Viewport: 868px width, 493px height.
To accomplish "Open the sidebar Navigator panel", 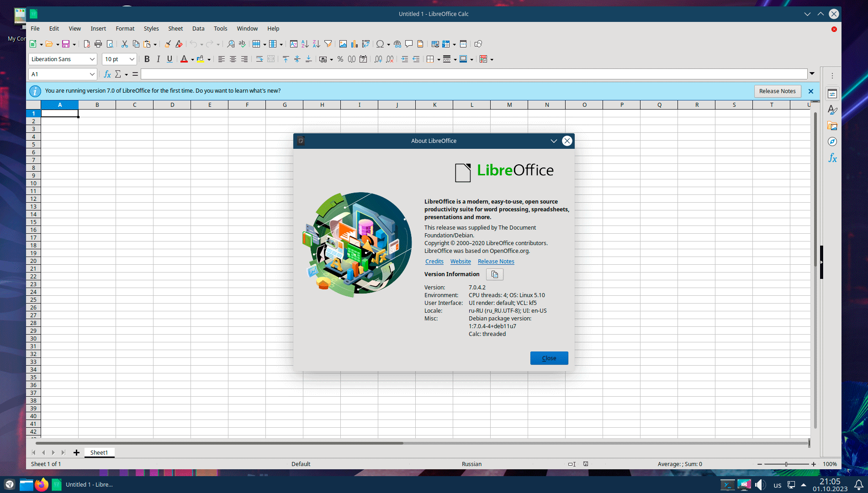I will 832,142.
